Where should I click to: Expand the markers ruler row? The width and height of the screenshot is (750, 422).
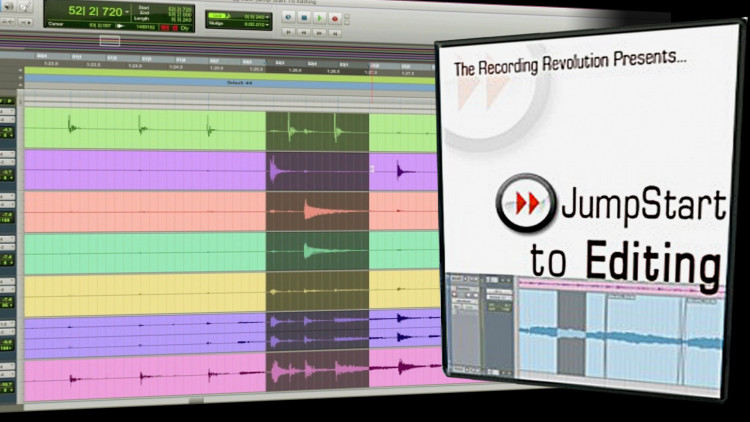21,84
